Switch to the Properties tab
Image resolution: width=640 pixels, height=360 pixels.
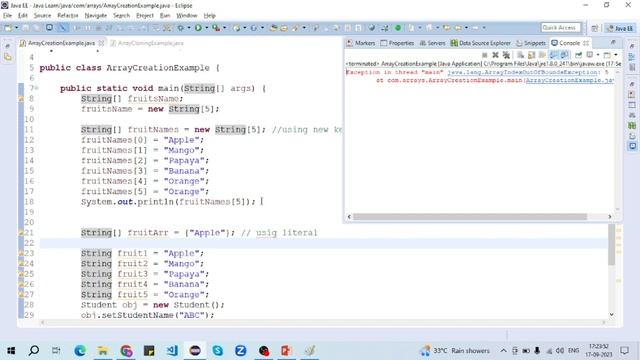coord(397,43)
